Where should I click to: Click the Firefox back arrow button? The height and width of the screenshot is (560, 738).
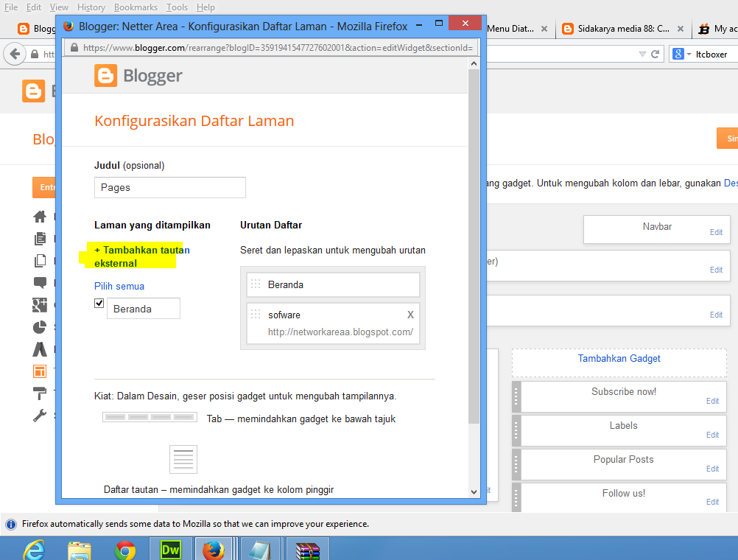(15, 55)
